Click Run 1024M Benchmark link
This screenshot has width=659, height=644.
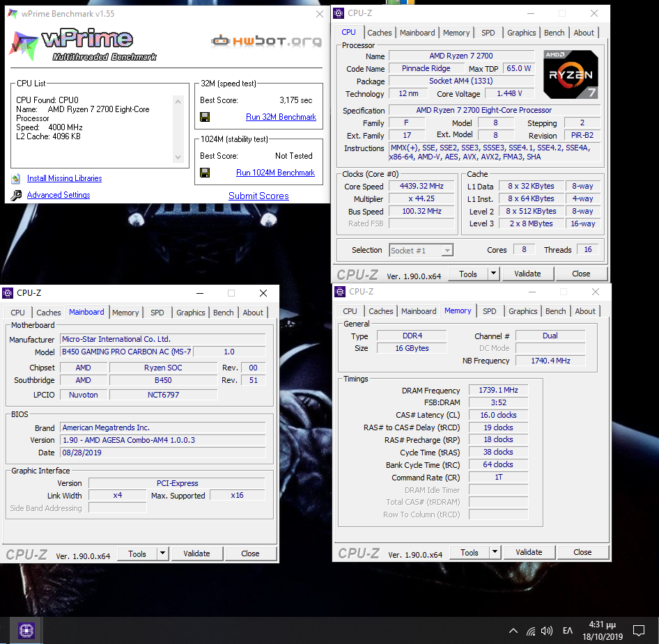pos(275,173)
